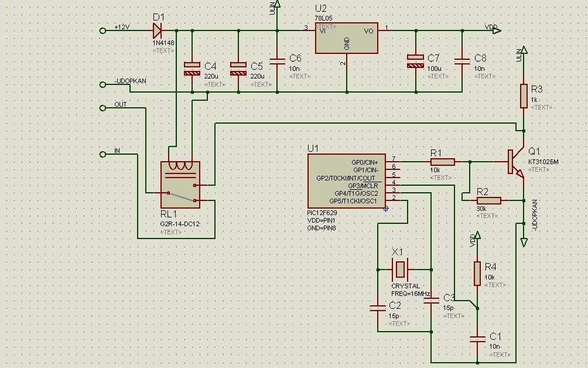Select the Q1 KT3102 transistor symbol
The image size is (588, 368).
(515, 162)
